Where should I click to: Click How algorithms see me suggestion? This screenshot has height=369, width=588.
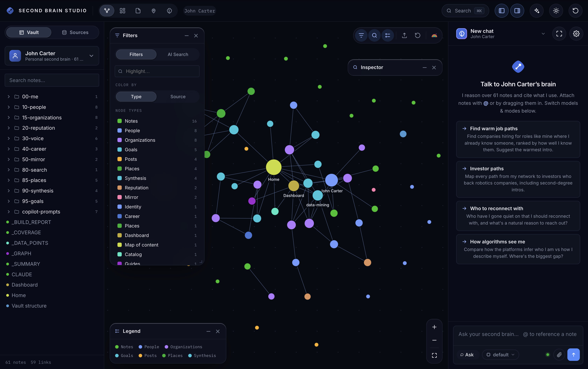pyautogui.click(x=518, y=249)
